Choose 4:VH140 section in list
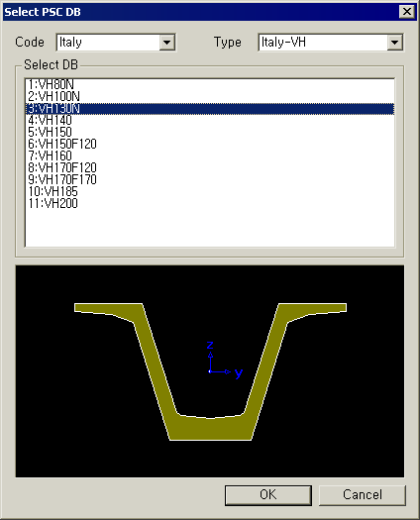 coord(210,121)
